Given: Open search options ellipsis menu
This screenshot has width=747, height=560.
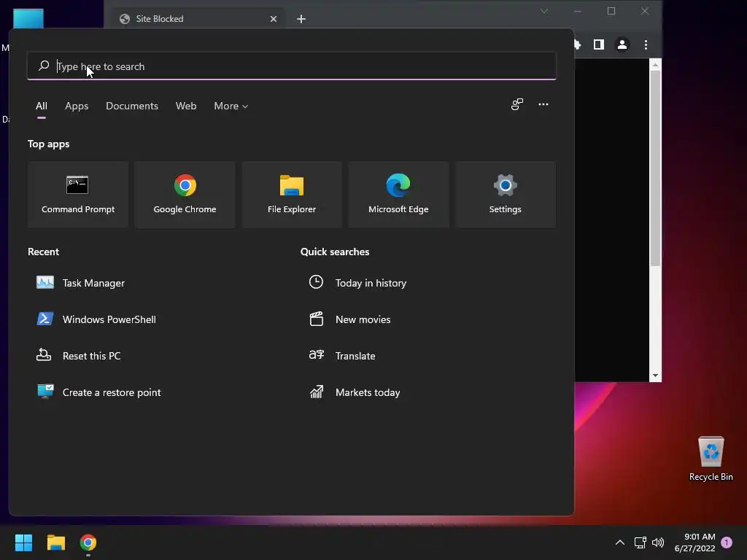Looking at the screenshot, I should click(543, 104).
